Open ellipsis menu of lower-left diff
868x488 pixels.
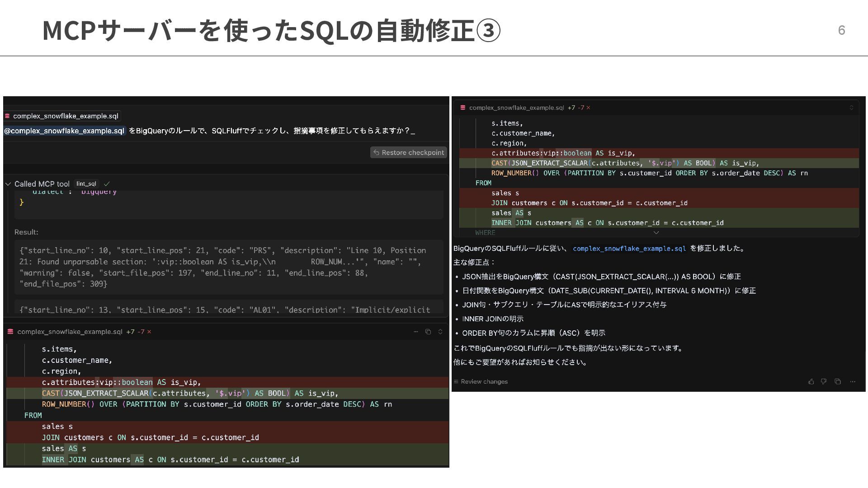416,332
